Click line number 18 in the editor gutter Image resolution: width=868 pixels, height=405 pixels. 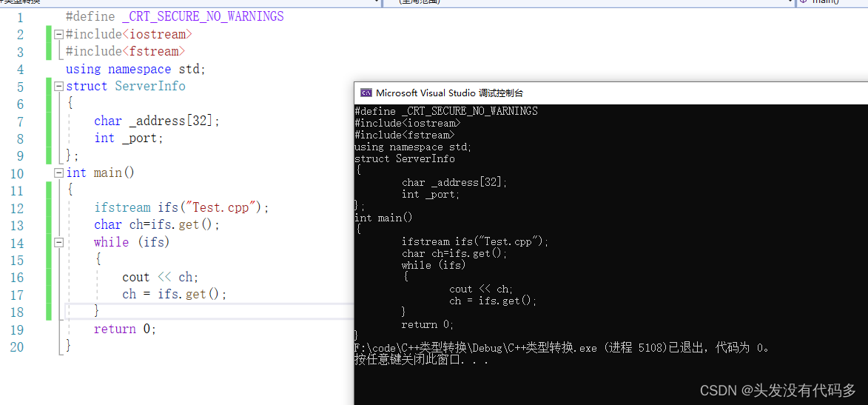16,312
